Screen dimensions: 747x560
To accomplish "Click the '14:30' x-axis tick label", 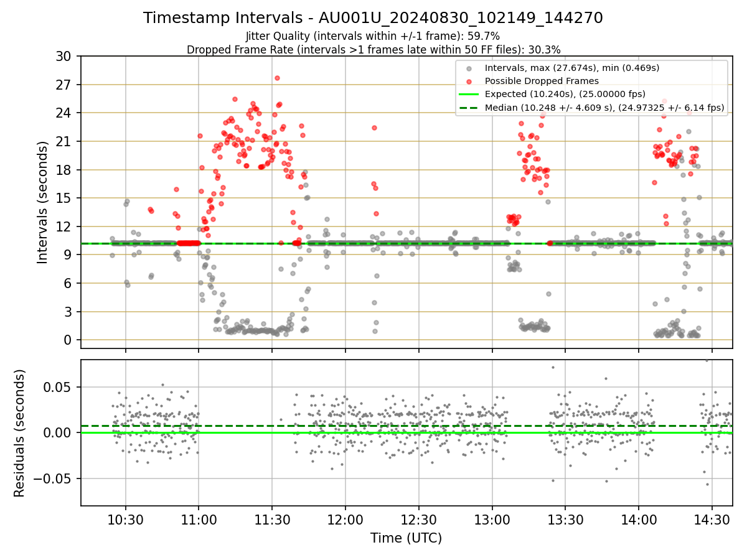I will point(712,520).
